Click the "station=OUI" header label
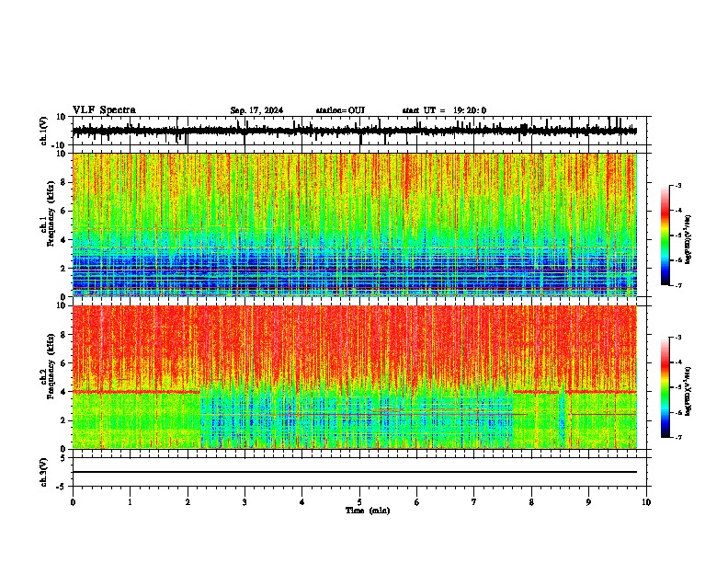This screenshot has width=728, height=563. click(x=340, y=110)
